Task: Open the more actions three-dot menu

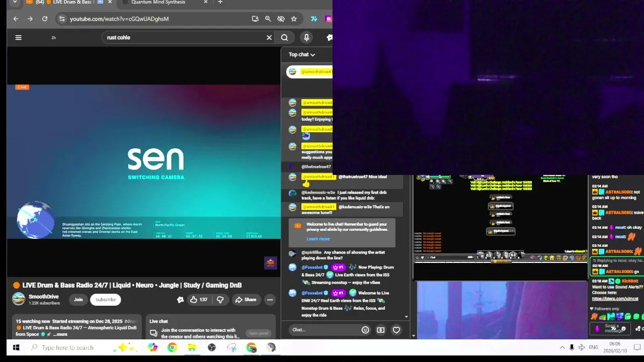Action: click(270, 300)
